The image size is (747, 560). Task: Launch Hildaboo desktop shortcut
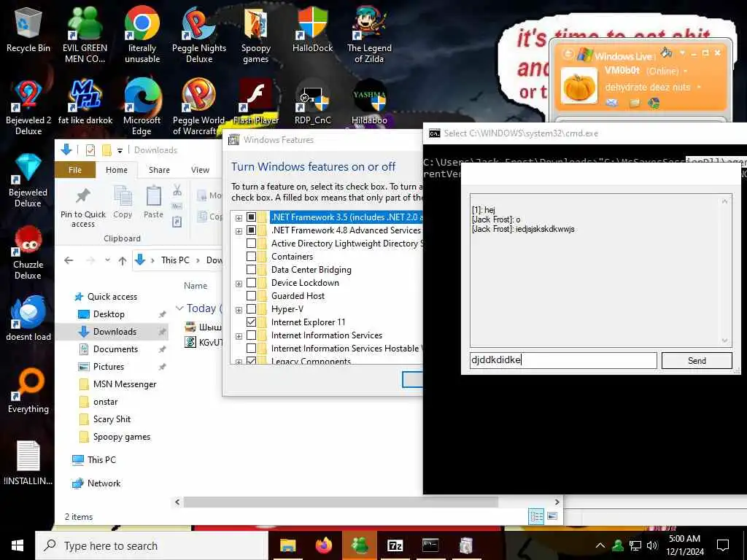(x=369, y=102)
